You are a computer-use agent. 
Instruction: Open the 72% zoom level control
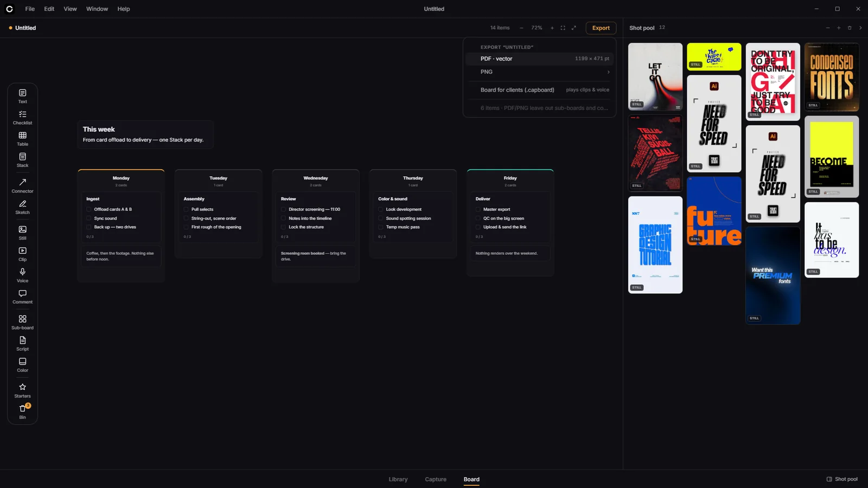click(537, 28)
